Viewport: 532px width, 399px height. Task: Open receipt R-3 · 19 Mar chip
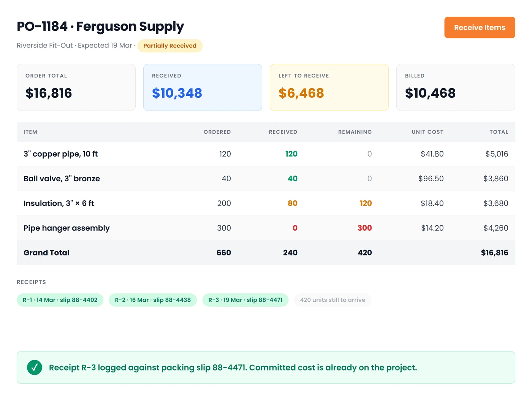point(245,300)
